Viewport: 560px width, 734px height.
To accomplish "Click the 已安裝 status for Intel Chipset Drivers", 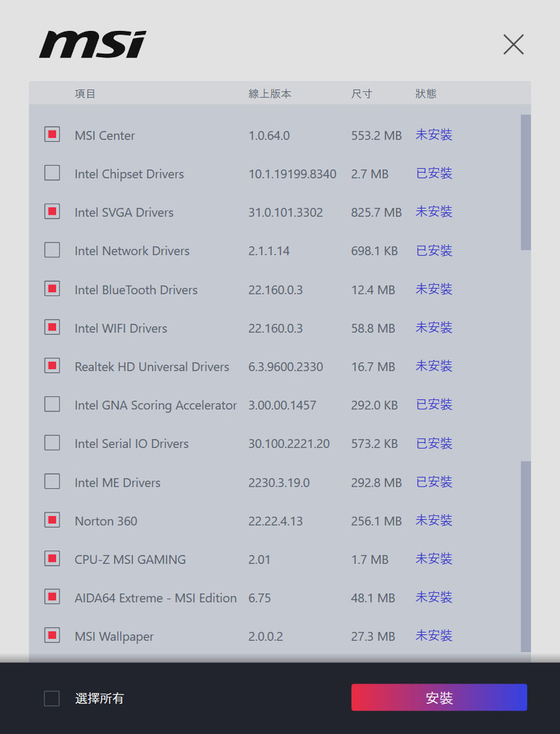I will pos(434,173).
